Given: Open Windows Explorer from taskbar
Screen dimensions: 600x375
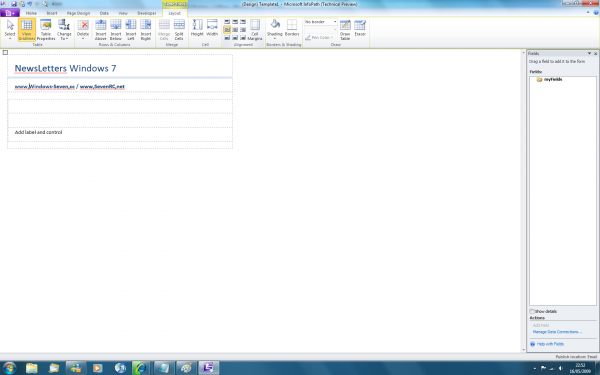Looking at the screenshot, I should [32, 368].
